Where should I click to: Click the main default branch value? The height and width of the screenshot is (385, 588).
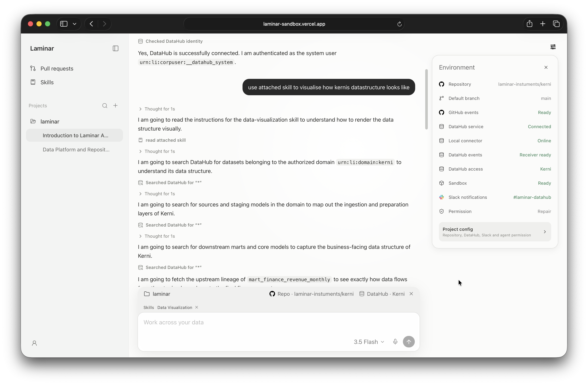coord(546,98)
